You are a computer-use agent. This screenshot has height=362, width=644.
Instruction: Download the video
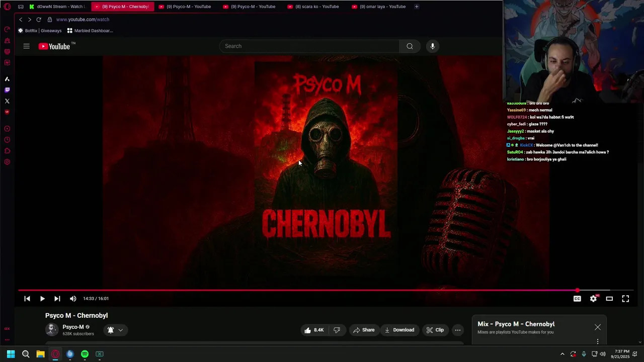(399, 330)
